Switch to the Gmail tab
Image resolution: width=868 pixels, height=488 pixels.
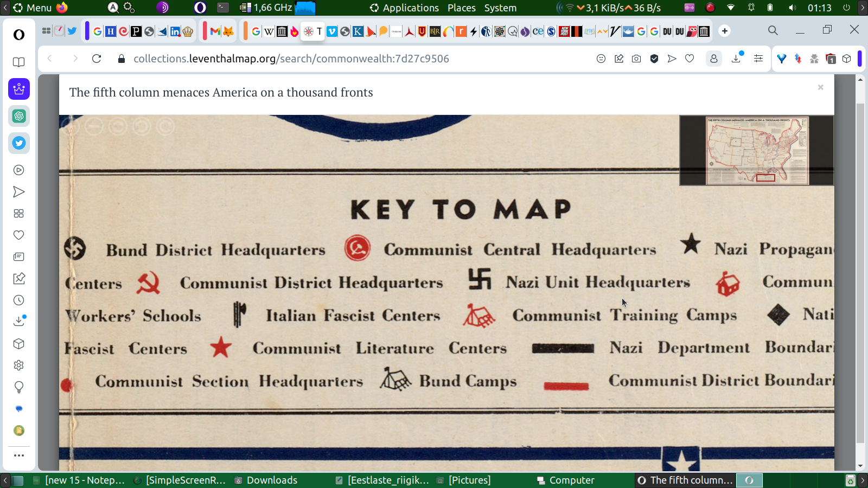pyautogui.click(x=215, y=31)
